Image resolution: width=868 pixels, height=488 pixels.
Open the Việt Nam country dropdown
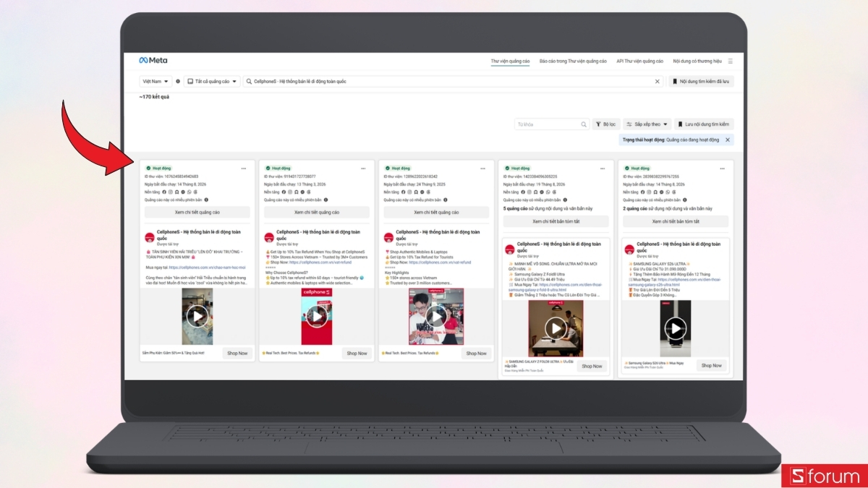[x=156, y=82]
